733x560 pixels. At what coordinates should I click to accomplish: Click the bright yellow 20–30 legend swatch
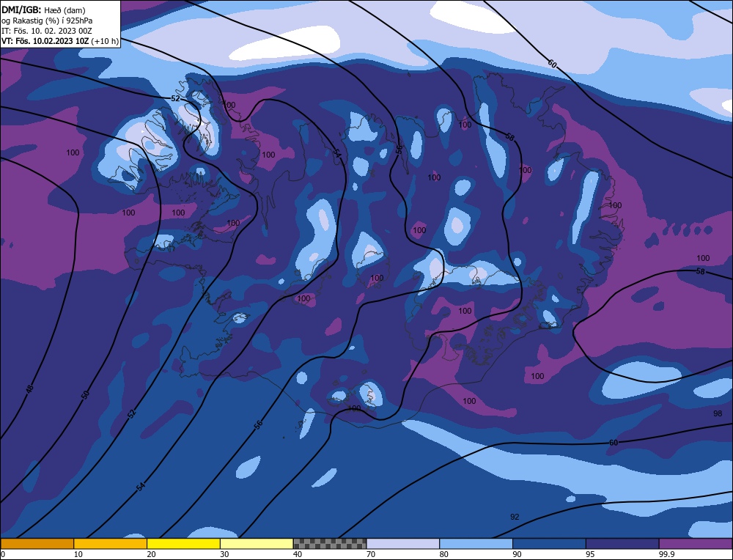coord(183,544)
